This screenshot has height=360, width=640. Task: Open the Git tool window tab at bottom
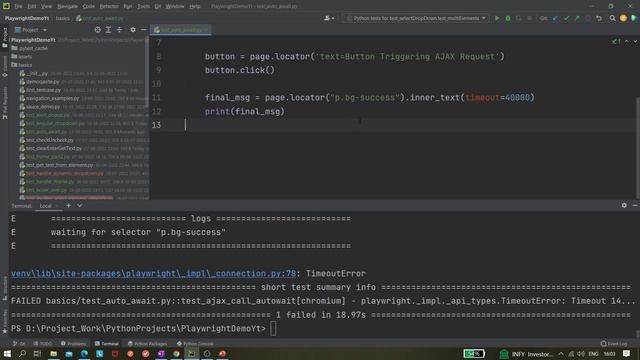pyautogui.click(x=19, y=344)
